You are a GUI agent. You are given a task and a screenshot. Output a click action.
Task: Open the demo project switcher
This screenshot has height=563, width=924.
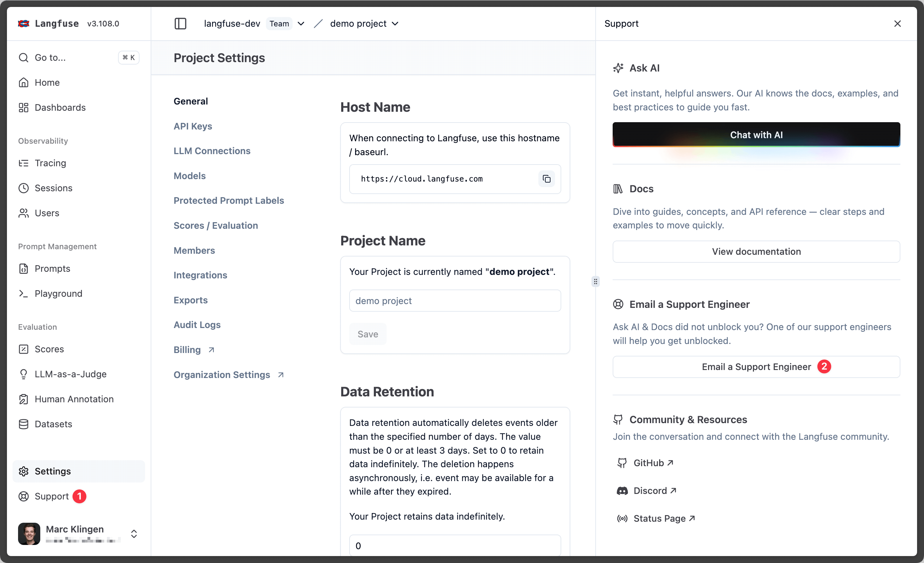point(395,23)
